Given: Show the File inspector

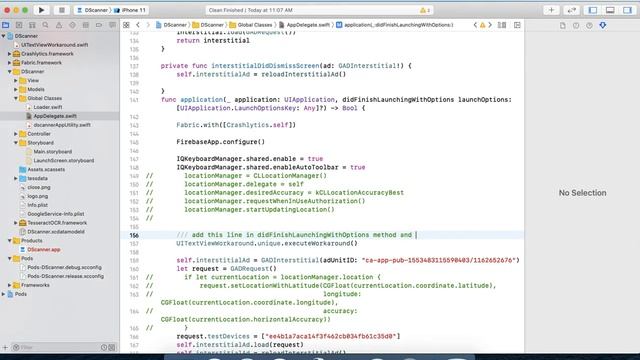Looking at the screenshot, I should click(x=562, y=25).
